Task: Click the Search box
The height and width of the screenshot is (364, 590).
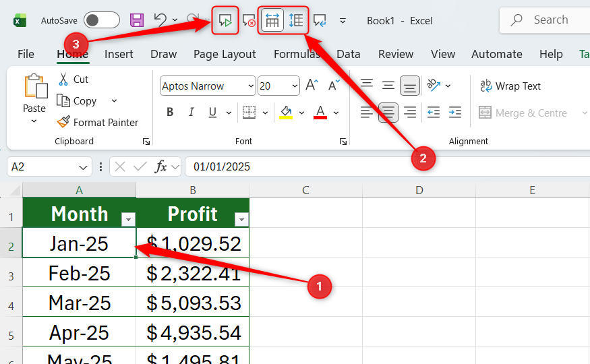Action: pyautogui.click(x=545, y=20)
